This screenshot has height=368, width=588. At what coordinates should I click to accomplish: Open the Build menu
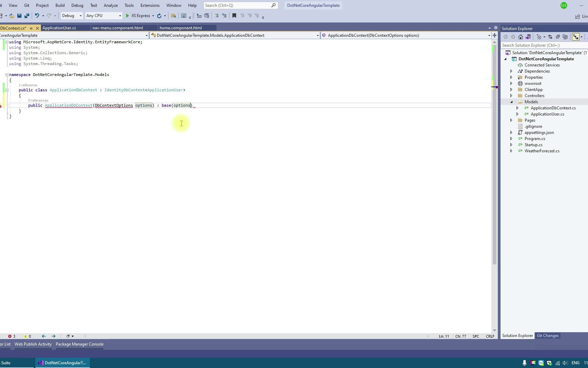(60, 5)
